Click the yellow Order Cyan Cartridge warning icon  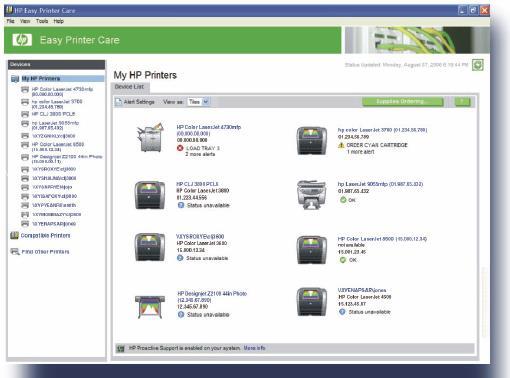point(341,145)
